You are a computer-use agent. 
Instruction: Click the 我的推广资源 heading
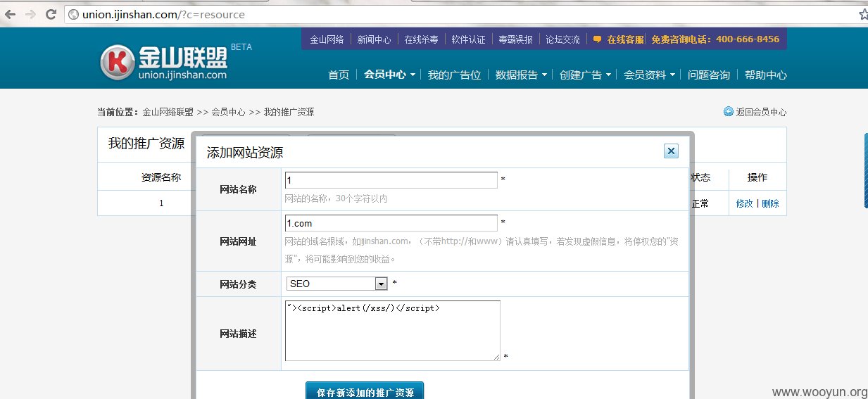(x=146, y=144)
